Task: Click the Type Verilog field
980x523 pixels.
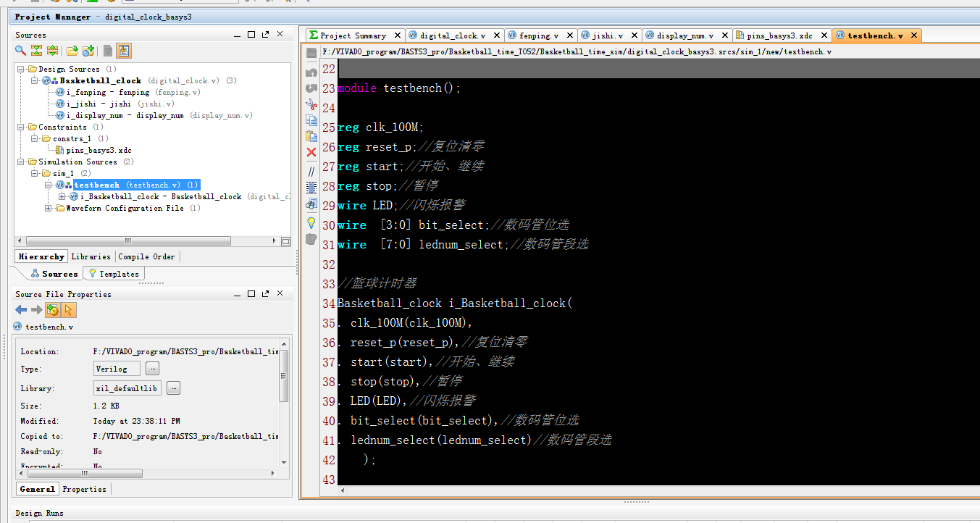Action: pos(117,369)
